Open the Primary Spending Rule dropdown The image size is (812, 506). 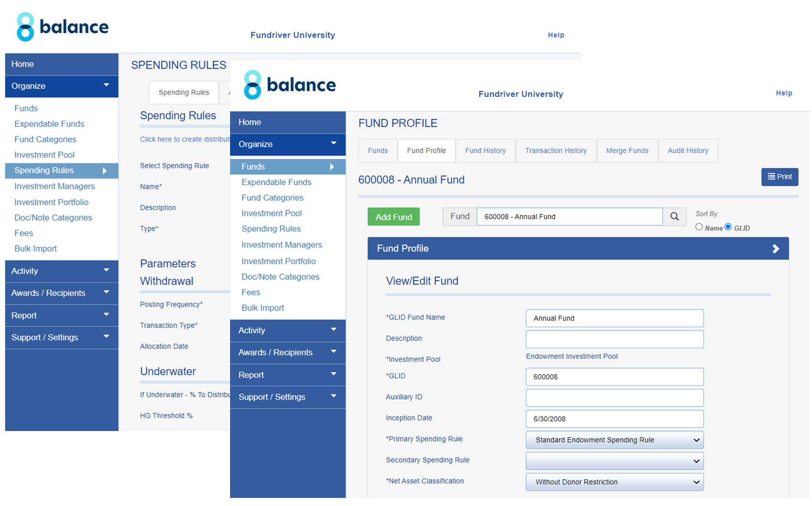point(614,440)
